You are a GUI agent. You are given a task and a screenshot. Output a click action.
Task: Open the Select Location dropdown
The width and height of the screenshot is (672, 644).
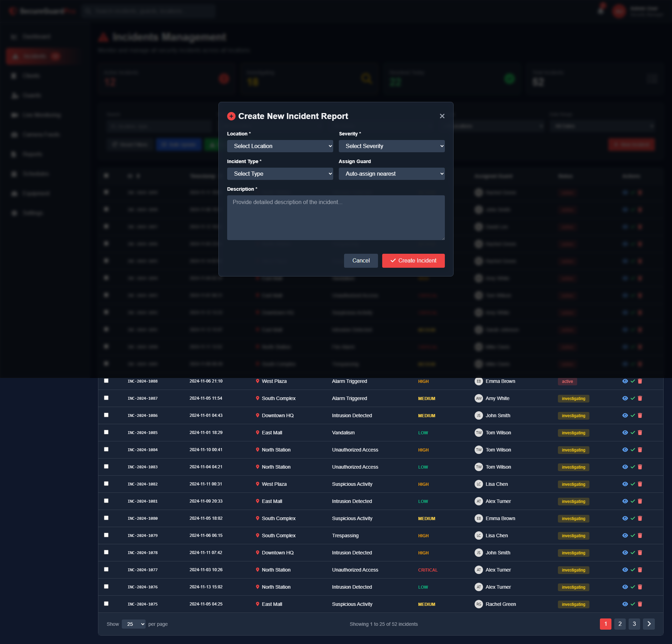(x=280, y=146)
